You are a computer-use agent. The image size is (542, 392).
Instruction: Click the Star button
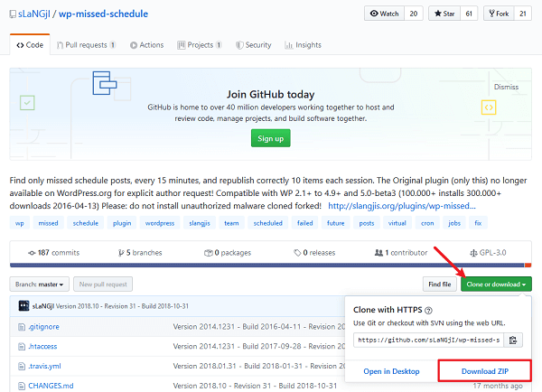[x=444, y=14]
